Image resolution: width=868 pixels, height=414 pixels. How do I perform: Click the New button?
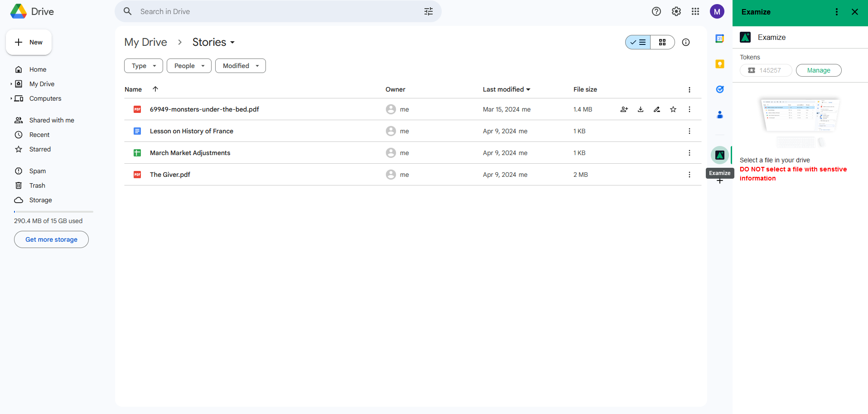(29, 42)
